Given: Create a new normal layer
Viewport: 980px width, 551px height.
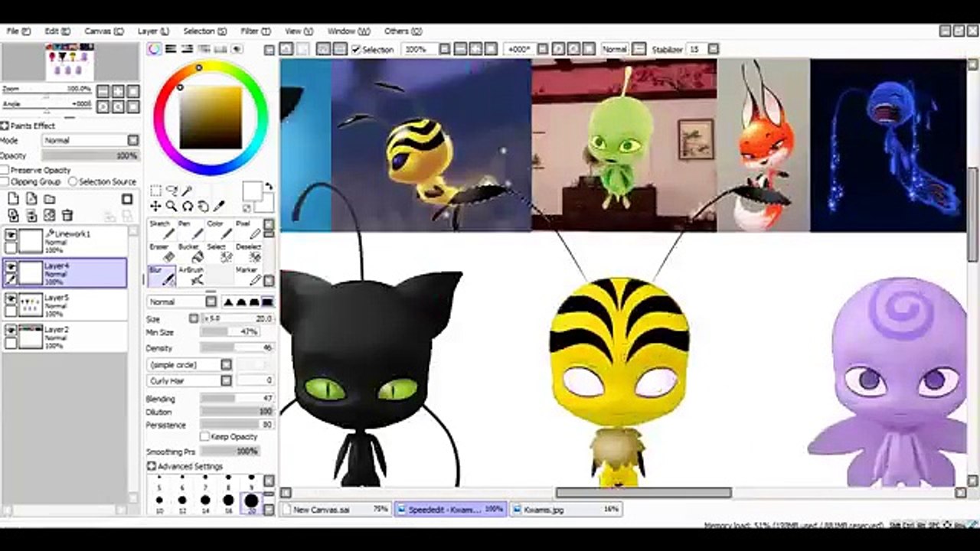Looking at the screenshot, I should click(13, 199).
